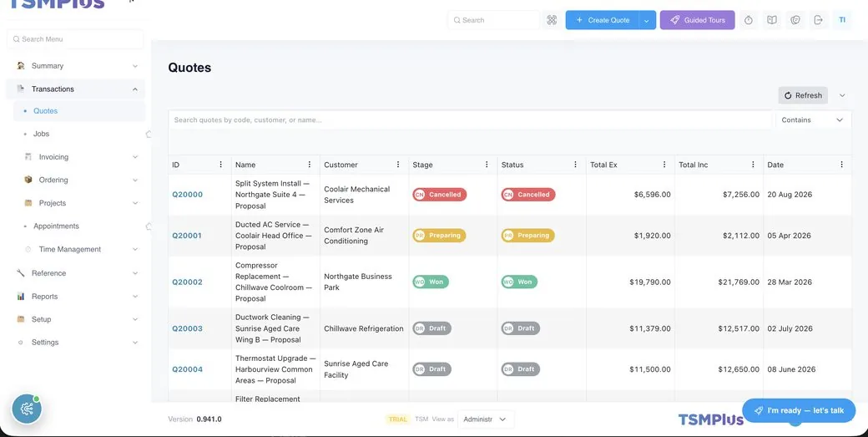The image size is (868, 437).
Task: Click the Create Quote button
Action: [x=603, y=20]
